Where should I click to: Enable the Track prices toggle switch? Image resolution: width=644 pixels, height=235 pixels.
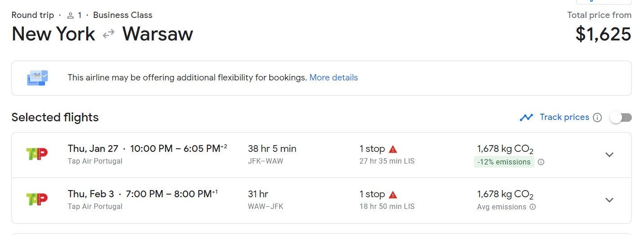point(621,117)
